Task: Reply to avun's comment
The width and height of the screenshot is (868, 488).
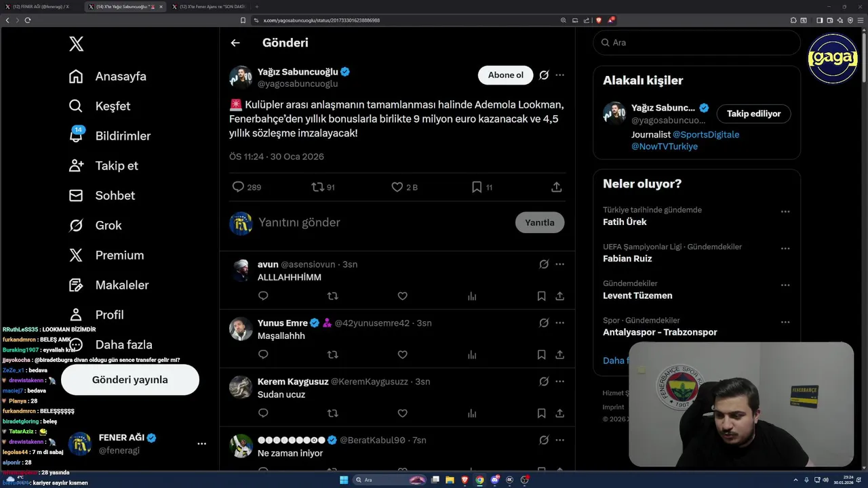Action: 263,296
